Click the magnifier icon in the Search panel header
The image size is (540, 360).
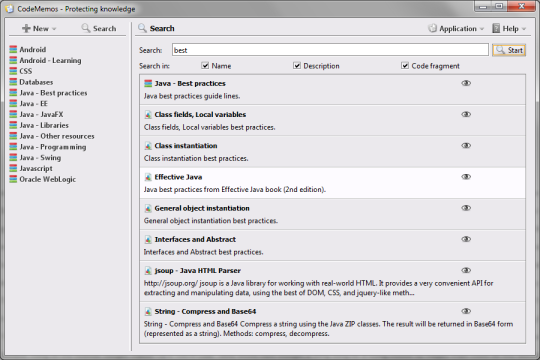point(142,28)
